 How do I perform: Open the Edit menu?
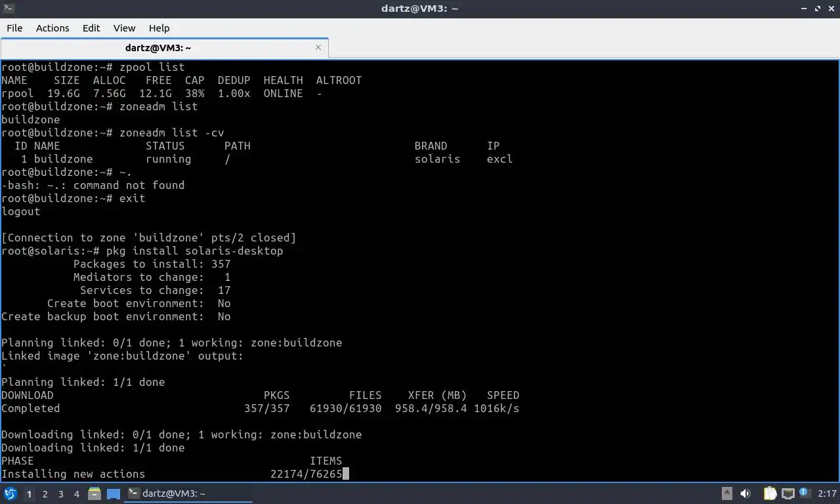pyautogui.click(x=91, y=28)
